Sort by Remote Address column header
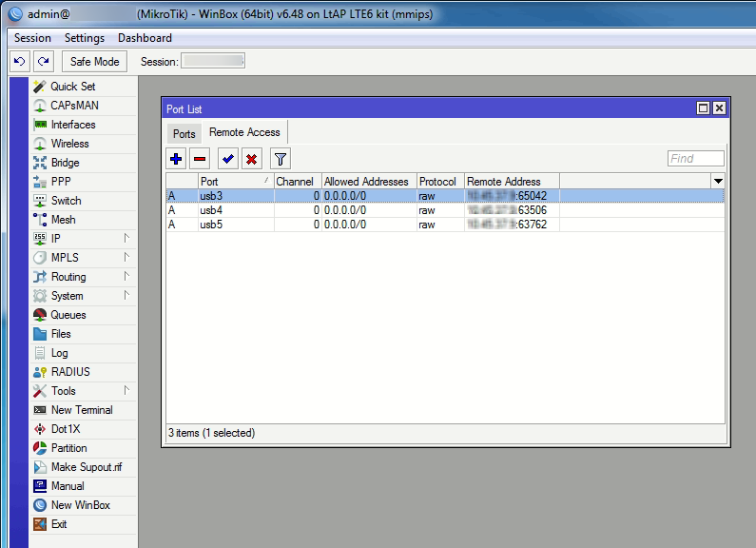This screenshot has width=756, height=548. click(512, 182)
